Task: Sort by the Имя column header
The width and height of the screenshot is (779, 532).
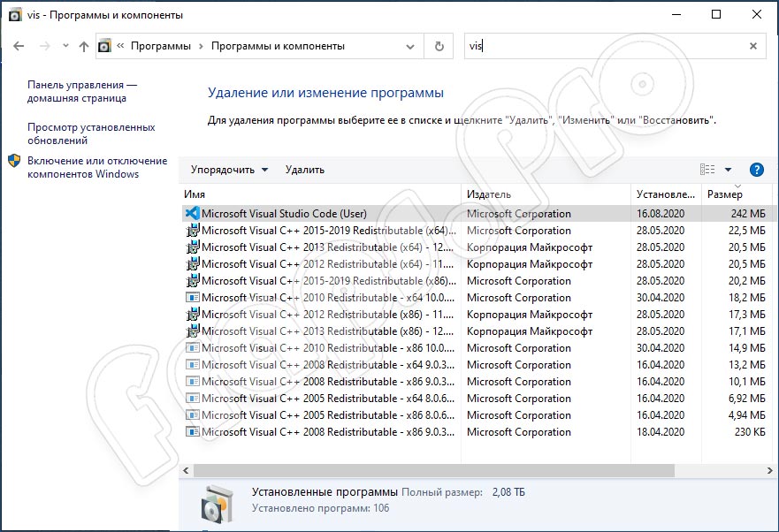Action: pyautogui.click(x=321, y=194)
